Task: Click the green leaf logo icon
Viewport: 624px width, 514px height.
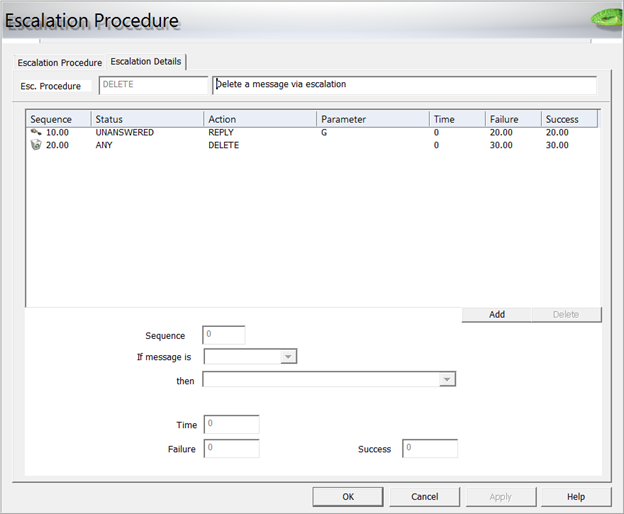Action: [x=606, y=17]
